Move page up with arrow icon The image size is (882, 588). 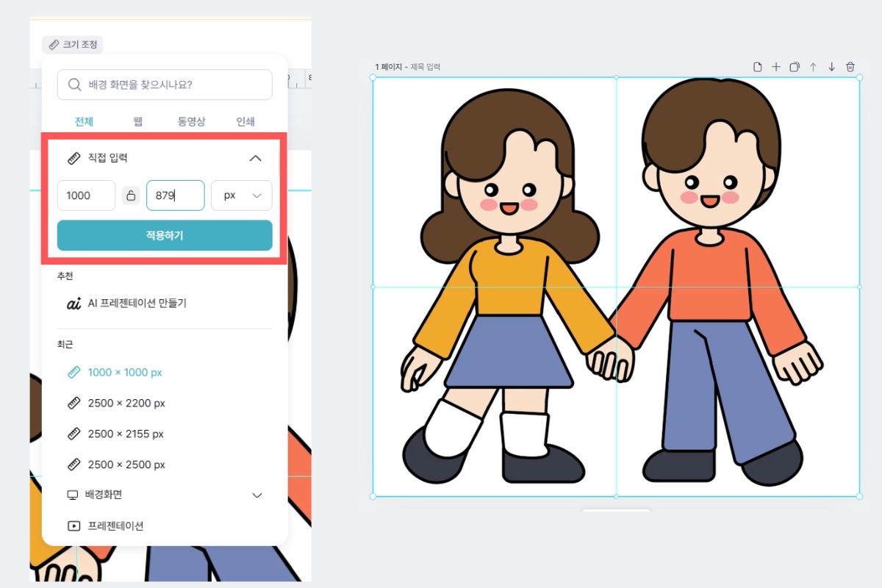813,67
